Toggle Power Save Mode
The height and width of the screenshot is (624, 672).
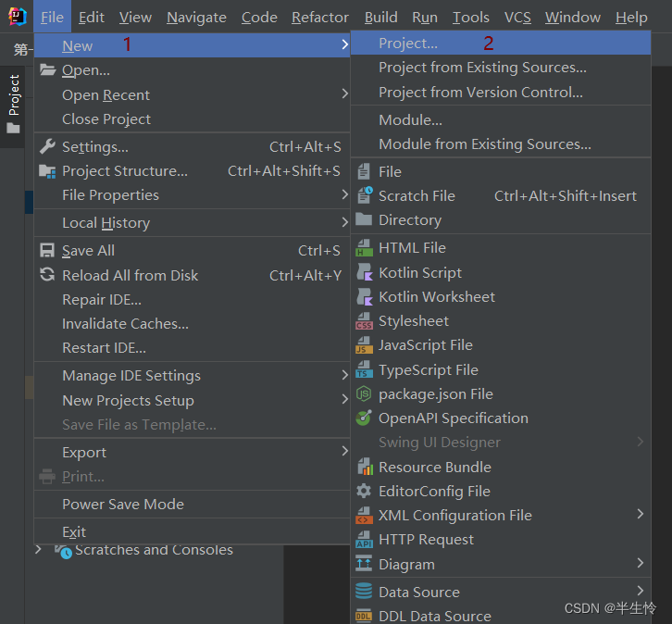(192, 504)
